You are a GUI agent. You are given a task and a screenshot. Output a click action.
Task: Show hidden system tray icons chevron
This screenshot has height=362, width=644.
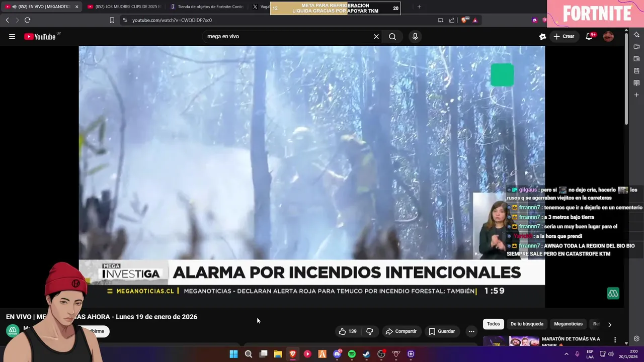[x=567, y=354]
